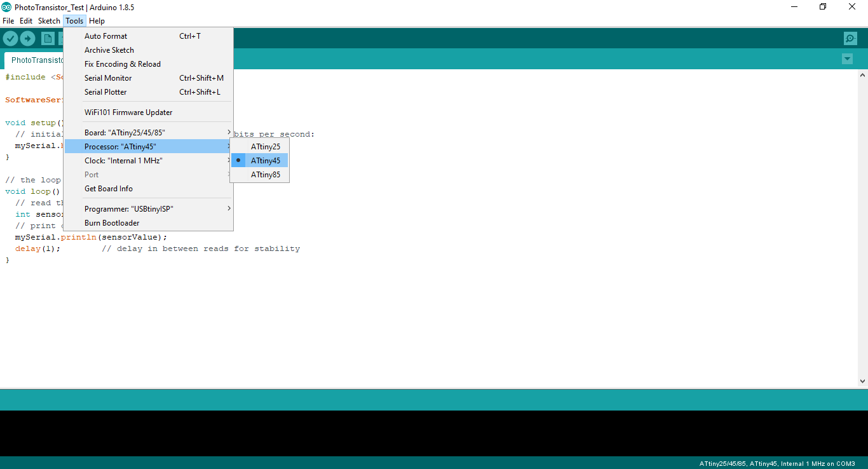Restore down the Arduino window
This screenshot has height=469, width=868.
[x=823, y=7]
